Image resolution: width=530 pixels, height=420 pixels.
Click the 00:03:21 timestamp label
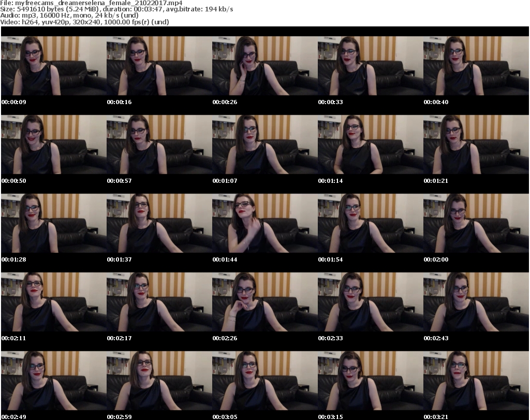point(436,417)
